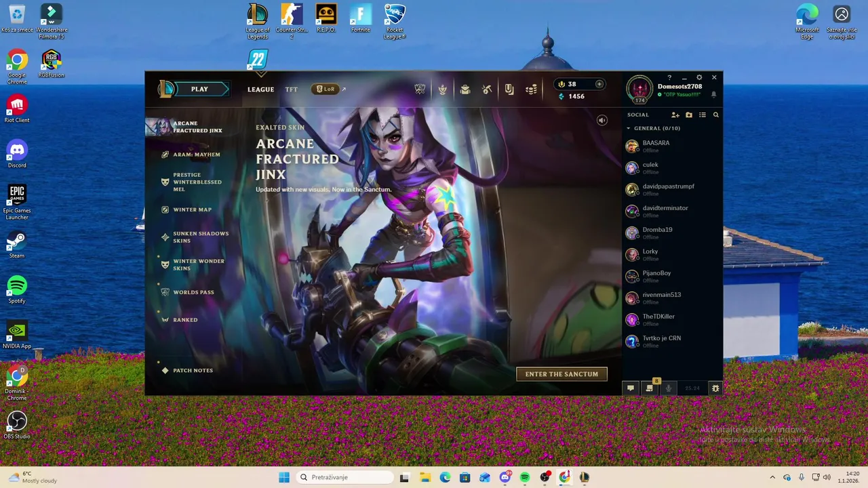The image size is (868, 488).
Task: Switch to the LEAGUE tab
Action: pos(260,89)
